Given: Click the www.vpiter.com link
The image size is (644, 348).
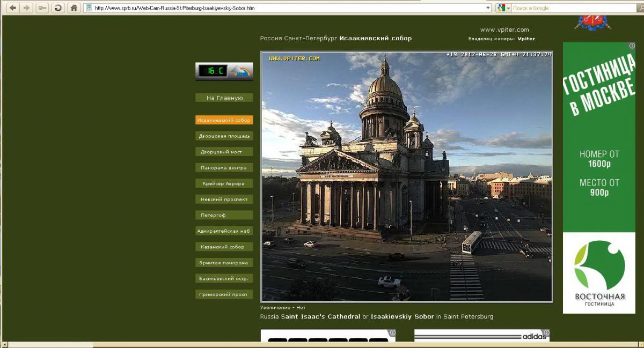Looking at the screenshot, I should point(504,30).
